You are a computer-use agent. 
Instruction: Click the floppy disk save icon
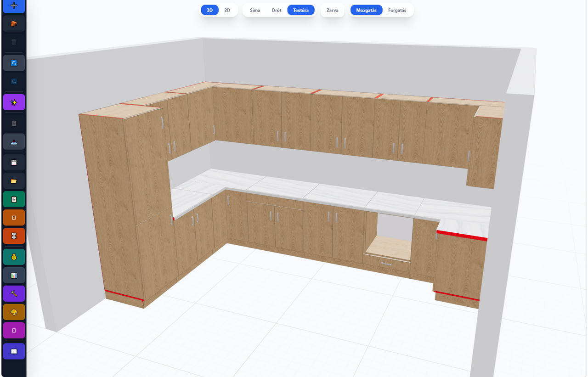pos(14,163)
